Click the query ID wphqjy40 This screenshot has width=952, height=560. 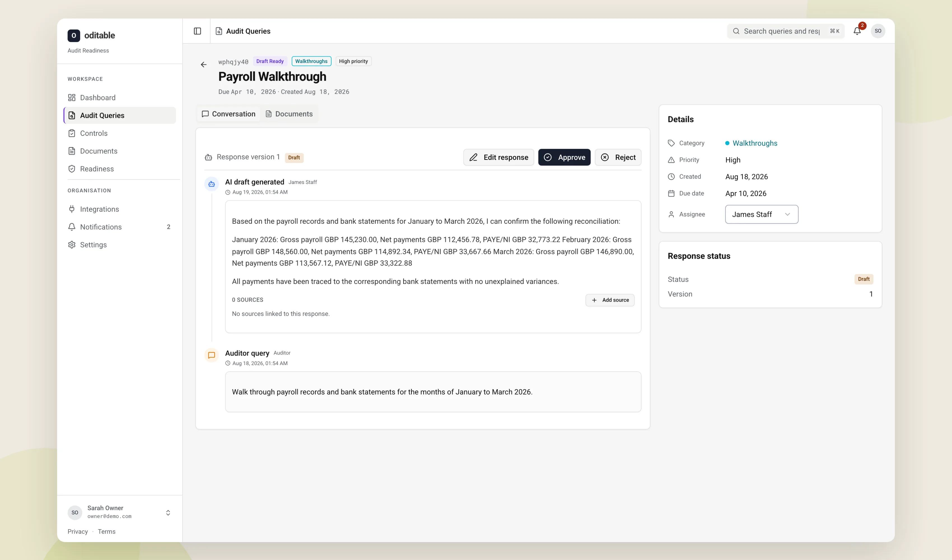[x=234, y=62]
